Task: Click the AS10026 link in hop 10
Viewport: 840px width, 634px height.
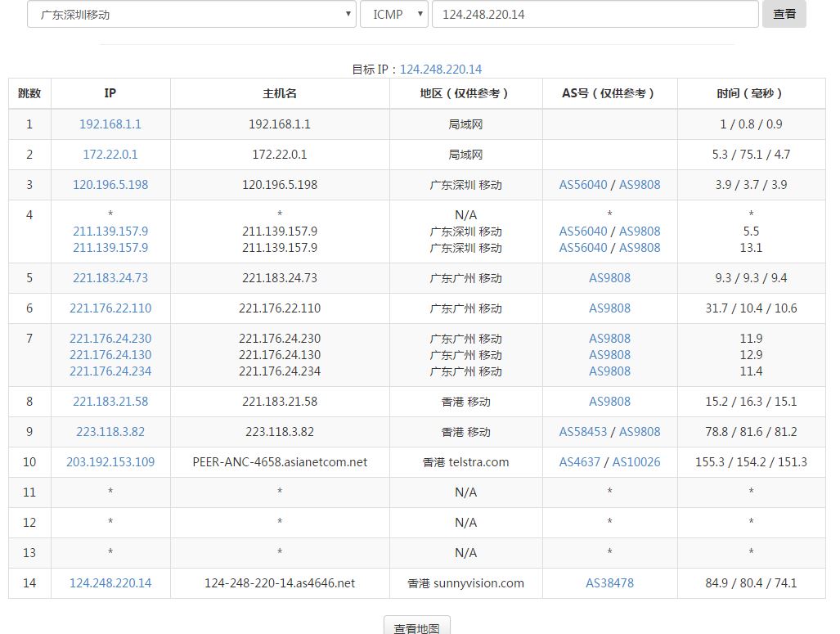Action: point(636,462)
